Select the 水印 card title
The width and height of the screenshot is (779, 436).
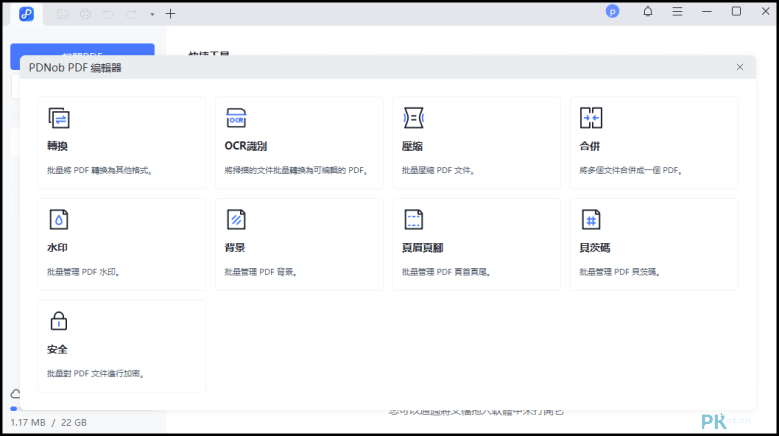(57, 247)
